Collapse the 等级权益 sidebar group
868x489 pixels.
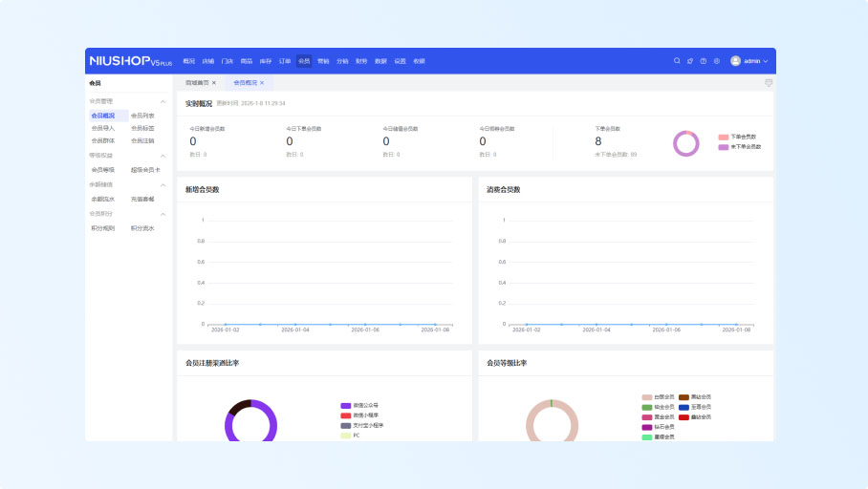(x=163, y=155)
